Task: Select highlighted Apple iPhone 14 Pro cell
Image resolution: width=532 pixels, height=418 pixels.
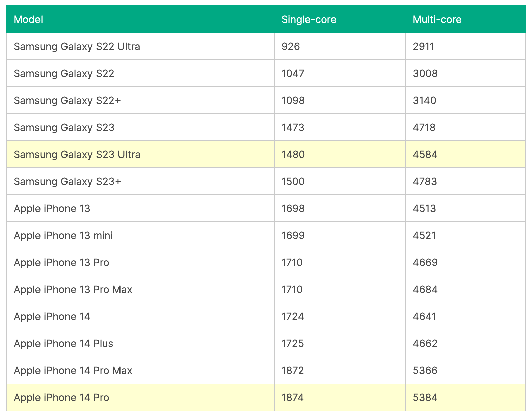Action: click(x=61, y=398)
